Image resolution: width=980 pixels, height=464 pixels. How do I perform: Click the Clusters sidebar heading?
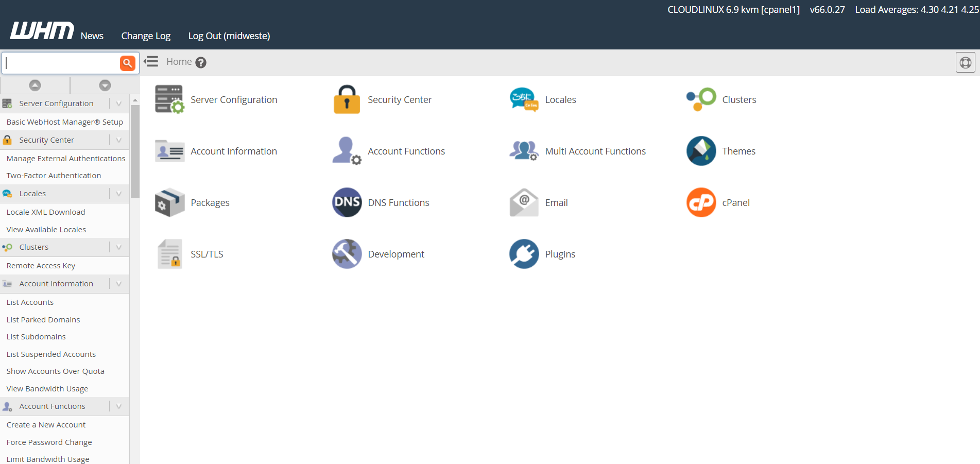[x=33, y=247]
